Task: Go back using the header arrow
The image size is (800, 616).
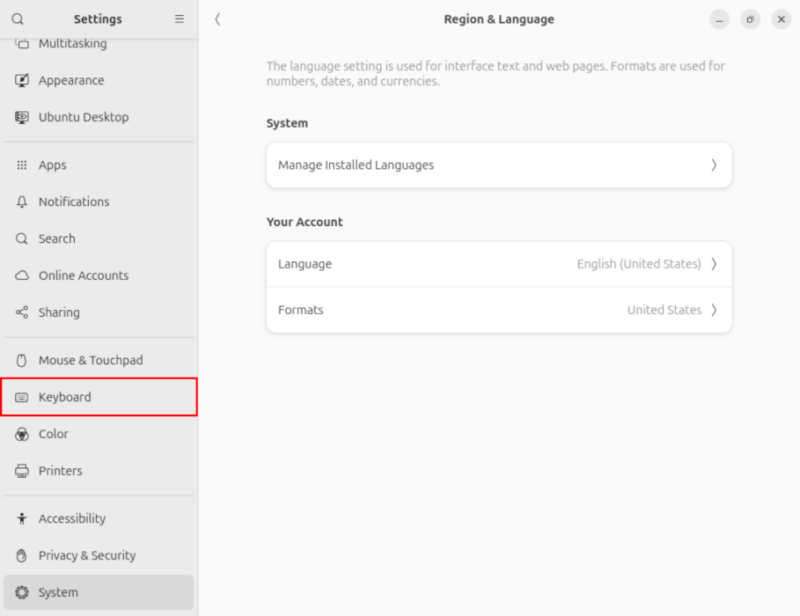Action: (x=218, y=19)
